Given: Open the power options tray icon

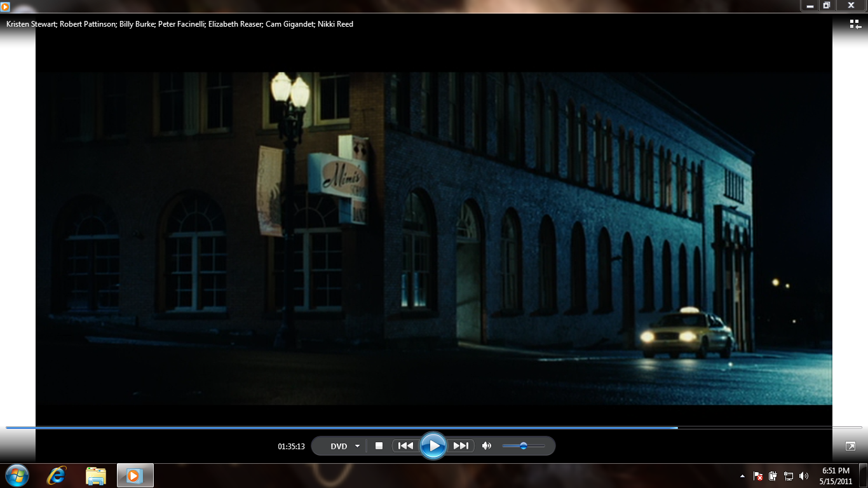Looking at the screenshot, I should point(773,475).
